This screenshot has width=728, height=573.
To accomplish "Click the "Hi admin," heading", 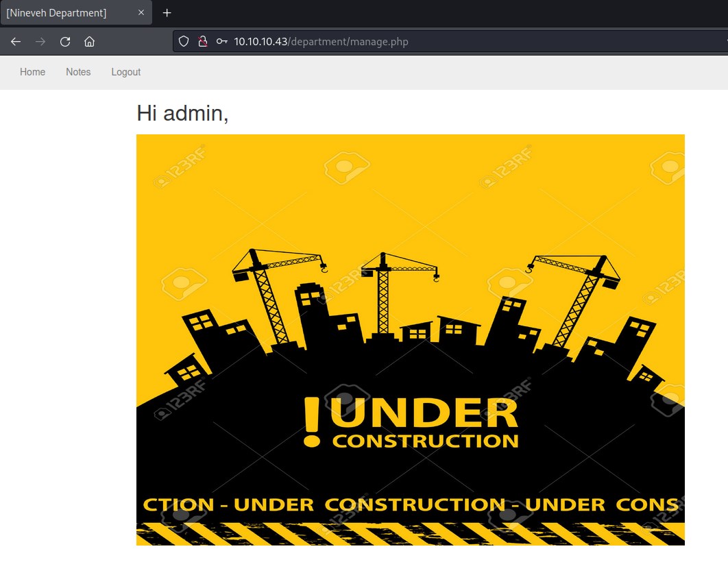I will pos(182,113).
